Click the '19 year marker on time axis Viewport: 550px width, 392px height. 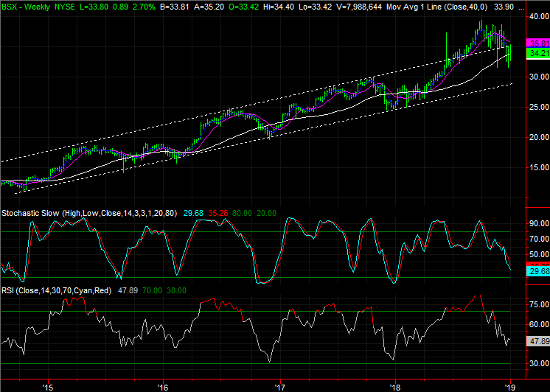tap(510, 388)
